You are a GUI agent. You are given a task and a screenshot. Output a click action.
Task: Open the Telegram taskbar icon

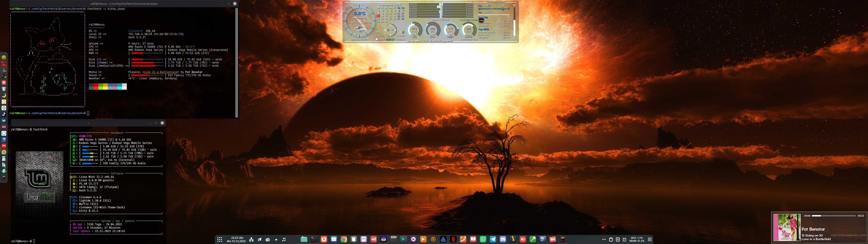tap(493, 239)
